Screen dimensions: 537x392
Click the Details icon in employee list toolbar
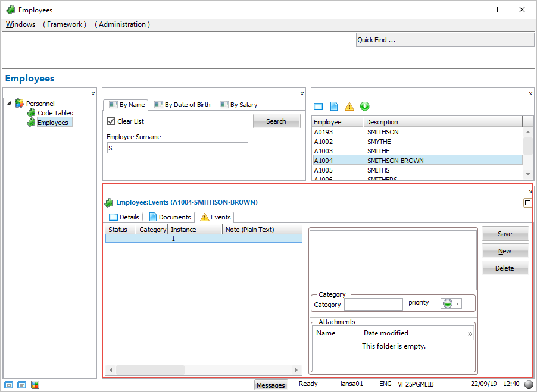coord(318,106)
